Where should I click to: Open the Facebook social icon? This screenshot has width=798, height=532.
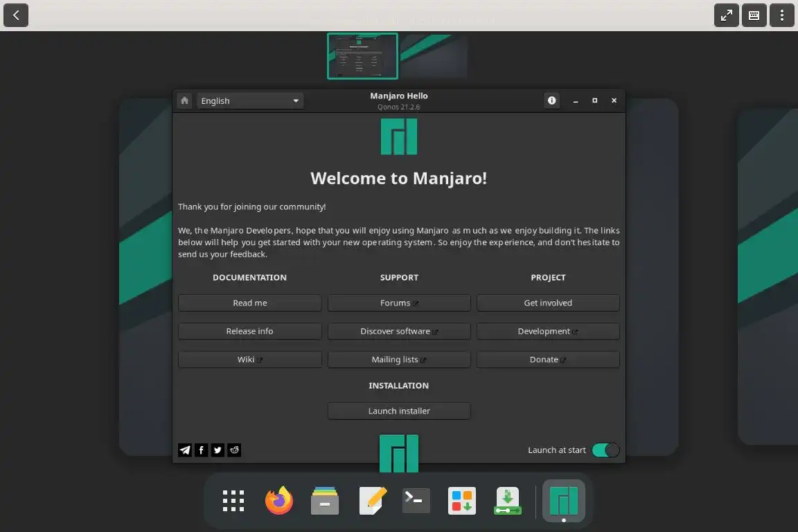pyautogui.click(x=201, y=450)
